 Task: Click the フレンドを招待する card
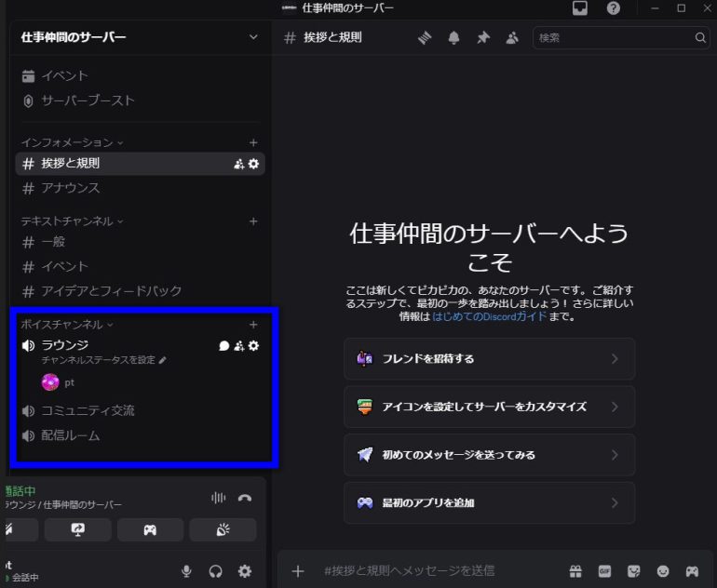pyautogui.click(x=489, y=358)
